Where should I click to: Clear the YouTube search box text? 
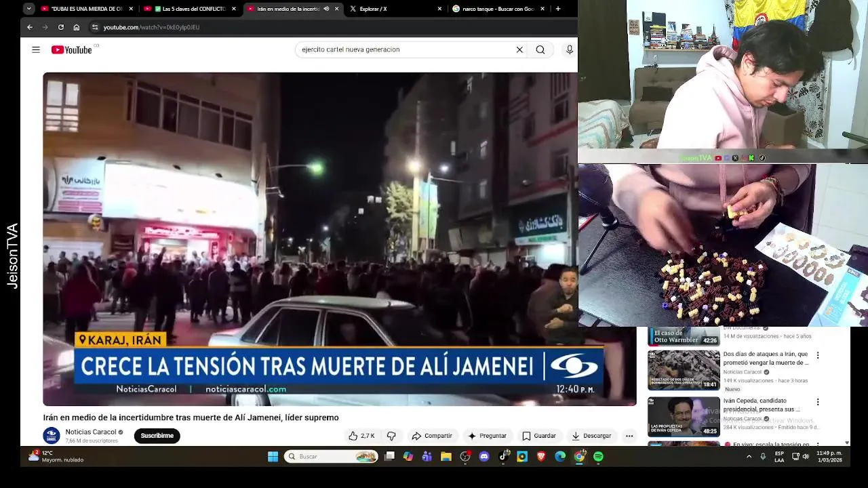click(x=519, y=49)
